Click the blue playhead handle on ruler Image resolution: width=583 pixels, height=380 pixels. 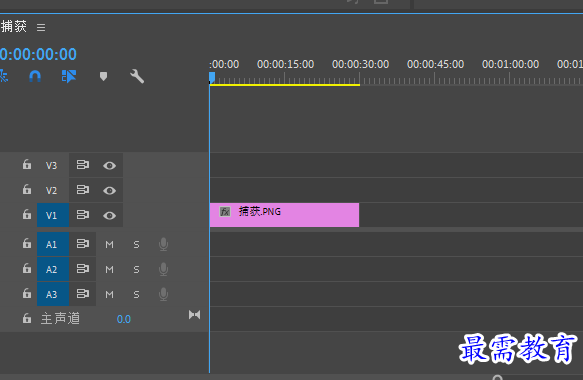click(212, 77)
